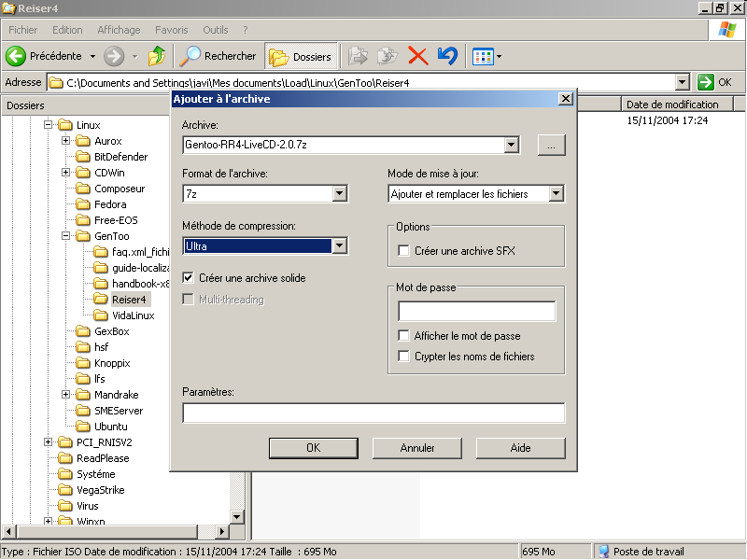
Task: Select the Knoppix folder
Action: click(104, 363)
